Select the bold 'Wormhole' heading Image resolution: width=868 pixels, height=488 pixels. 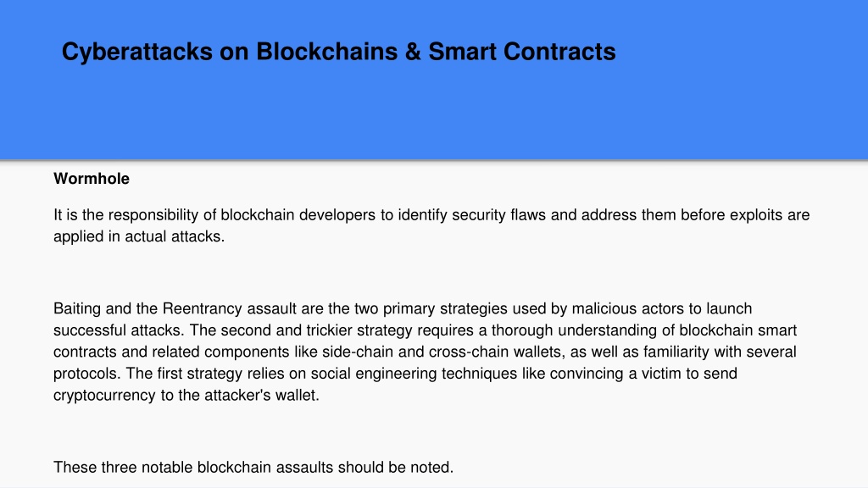point(92,179)
